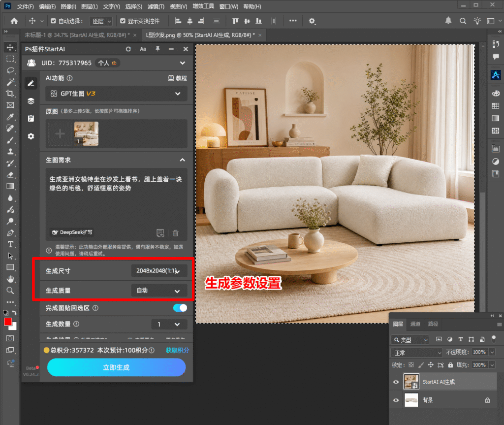The image size is (504, 425).
Task: Open the search icon in top bar
Action: point(463,21)
